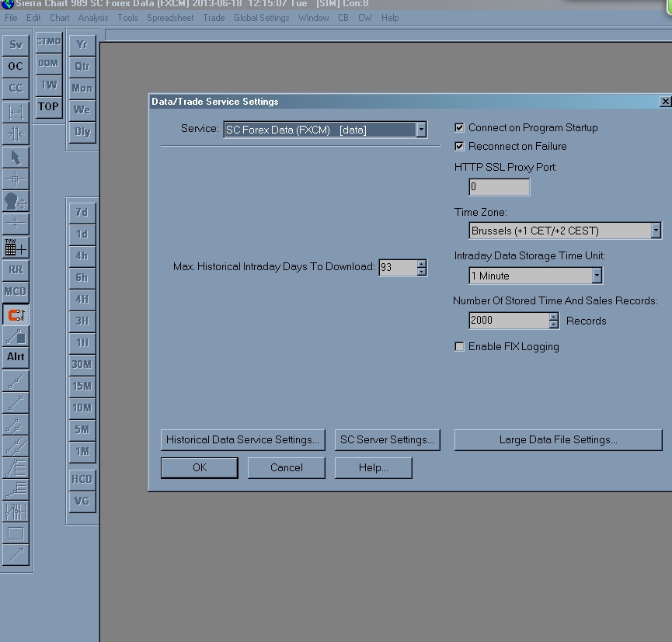Screen dimensions: 672x642
Task: Switch chart to Yr timeframe
Action: click(x=82, y=45)
